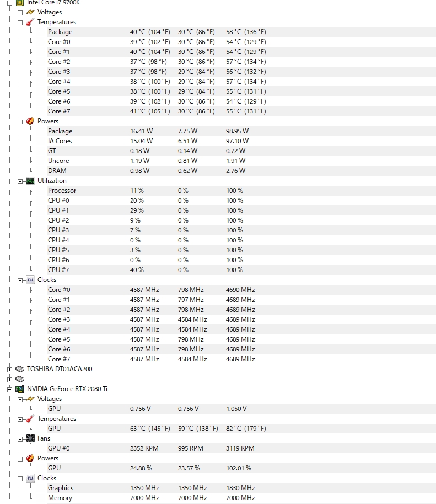Click the voltage icon under NVIDIA GeForce
The width and height of the screenshot is (436, 504).
(x=30, y=399)
